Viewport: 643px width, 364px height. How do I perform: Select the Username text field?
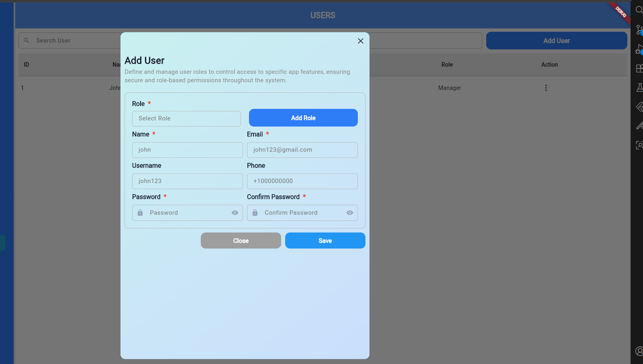point(187,181)
